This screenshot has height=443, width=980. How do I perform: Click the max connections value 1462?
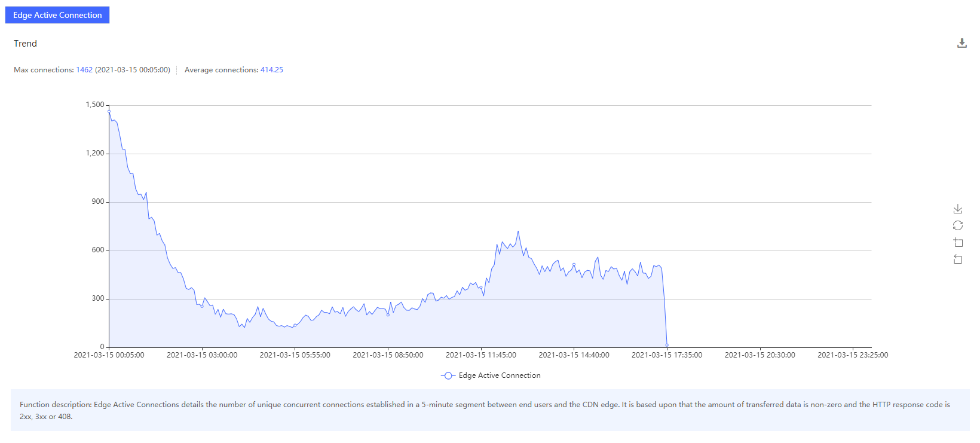tap(84, 70)
